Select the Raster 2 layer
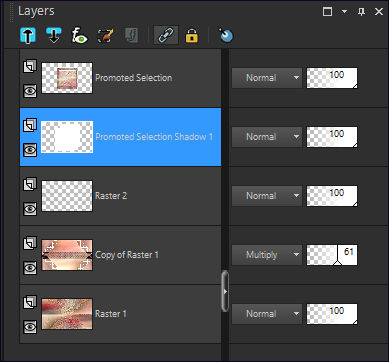Viewport: 389px width, 362px height. click(x=120, y=196)
